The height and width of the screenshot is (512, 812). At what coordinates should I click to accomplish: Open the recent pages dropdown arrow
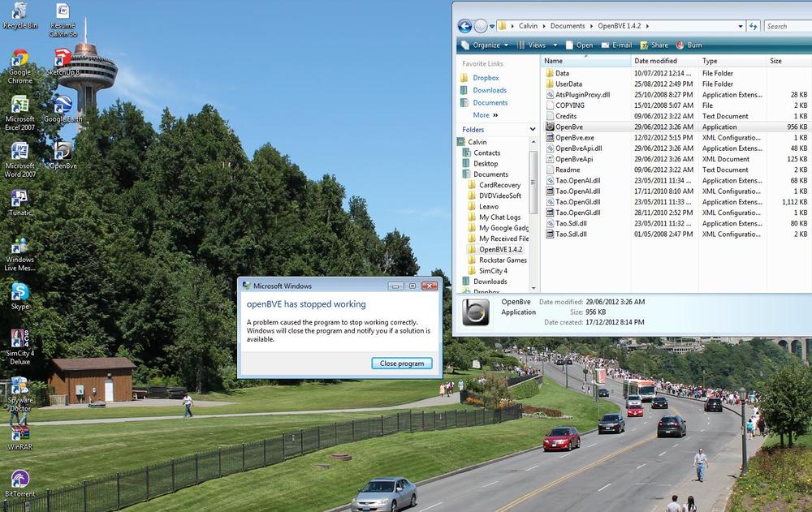click(492, 26)
